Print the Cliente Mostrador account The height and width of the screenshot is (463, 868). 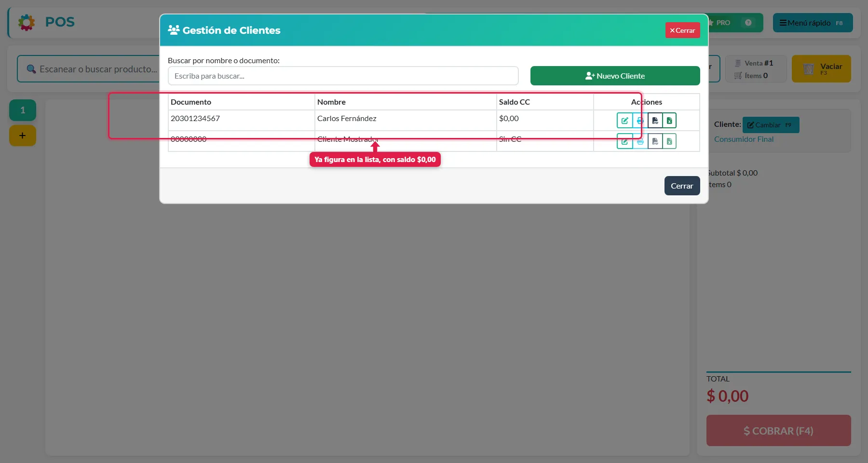[x=640, y=141]
